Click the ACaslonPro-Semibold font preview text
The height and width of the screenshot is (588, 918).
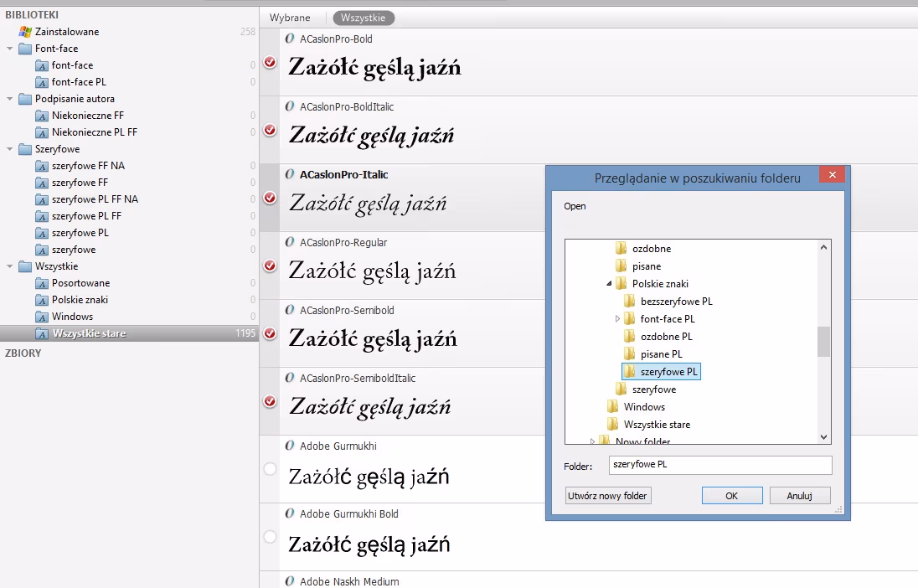click(x=373, y=339)
